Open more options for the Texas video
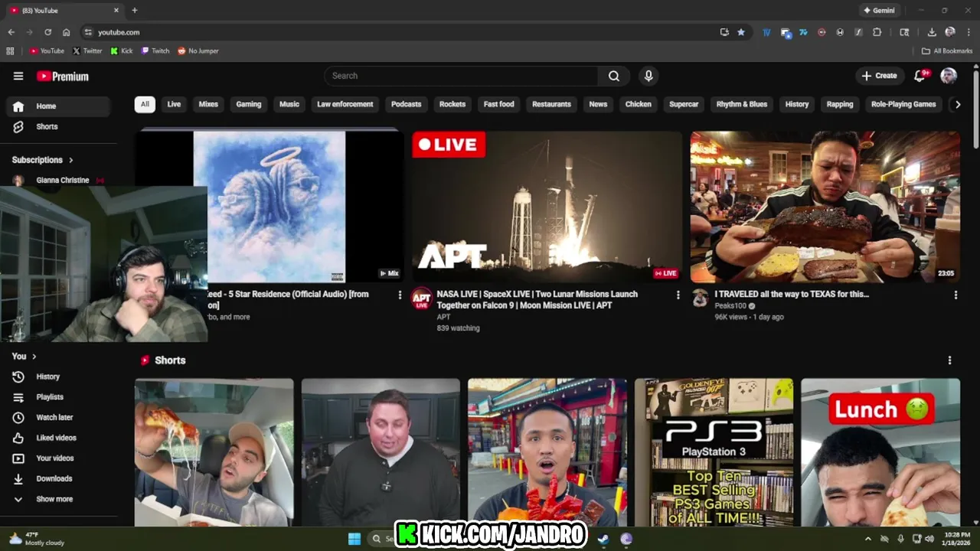 955,295
